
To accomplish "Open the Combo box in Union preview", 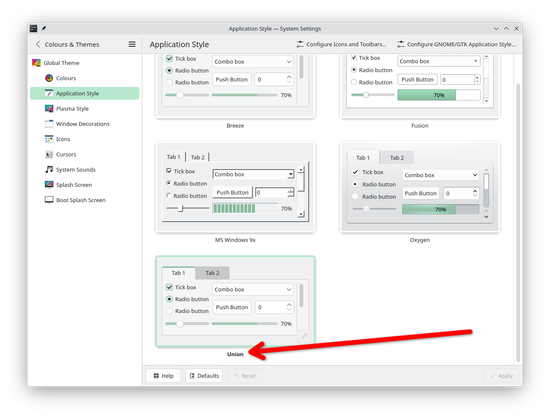I will (x=253, y=290).
